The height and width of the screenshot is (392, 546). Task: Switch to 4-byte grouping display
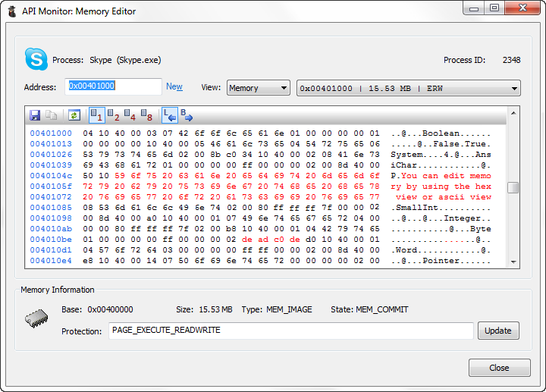[130, 115]
